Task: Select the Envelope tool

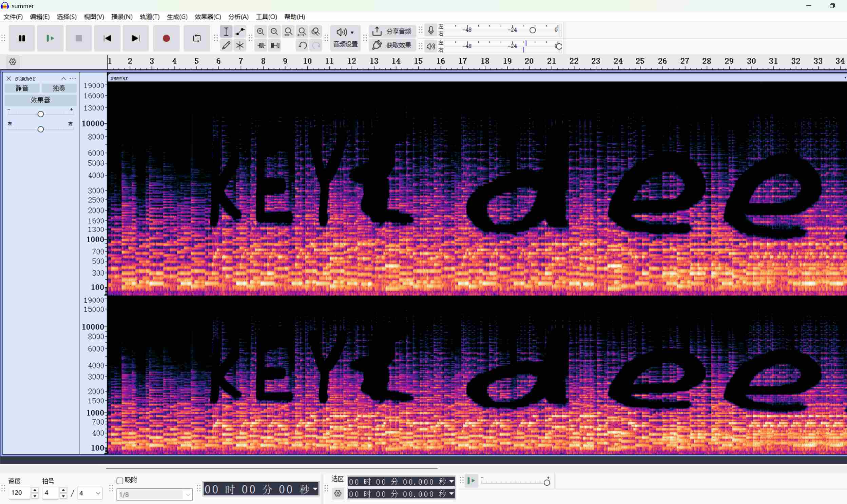Action: [240, 32]
